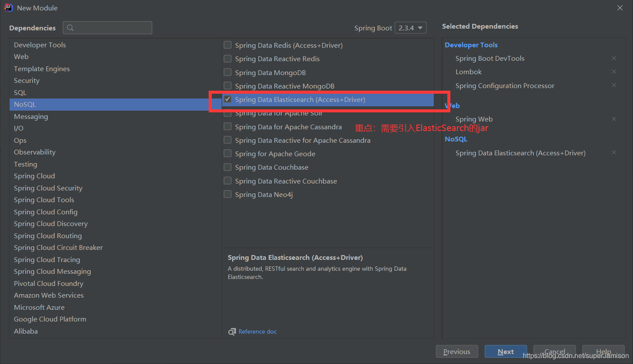Viewport: 633px width, 364px height.
Task: Click the Previous button
Action: 457,351
